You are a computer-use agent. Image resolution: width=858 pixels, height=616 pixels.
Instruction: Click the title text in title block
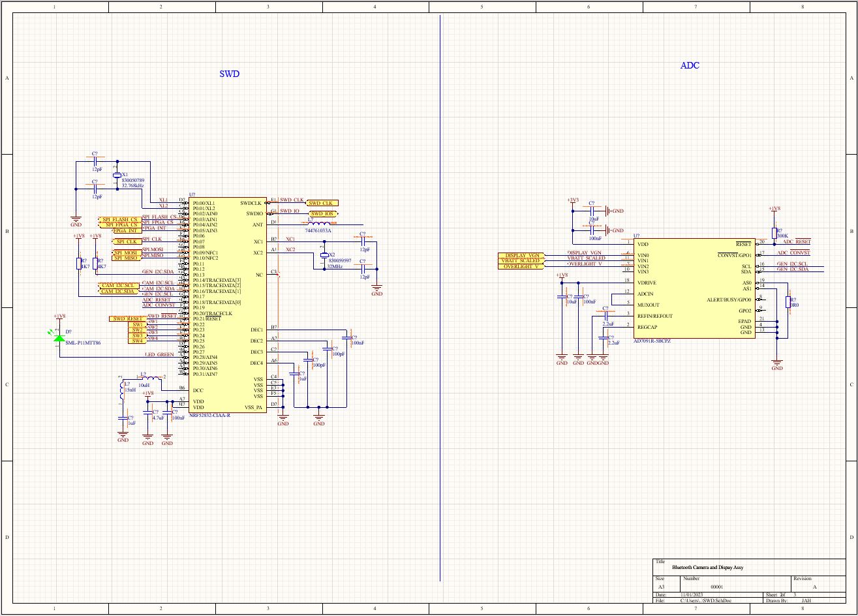point(707,568)
